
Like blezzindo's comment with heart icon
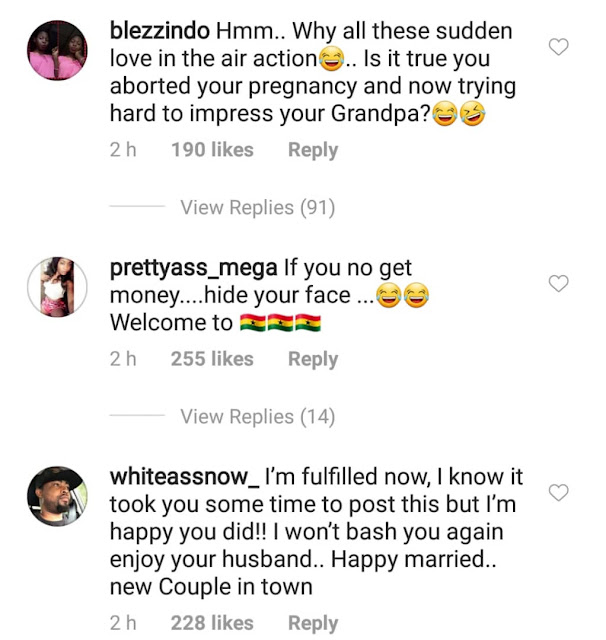558,47
